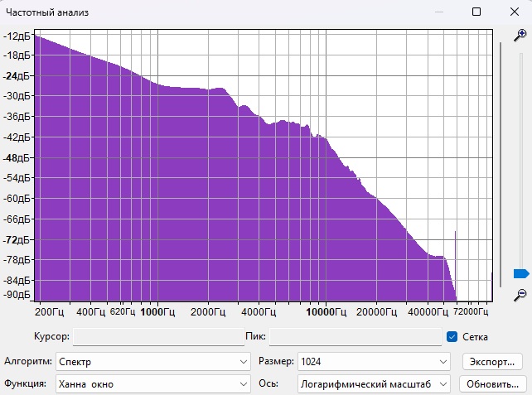The width and height of the screenshot is (532, 395).
Task: Click the 10000Гц label on the frequency axis
Action: pyautogui.click(x=326, y=312)
